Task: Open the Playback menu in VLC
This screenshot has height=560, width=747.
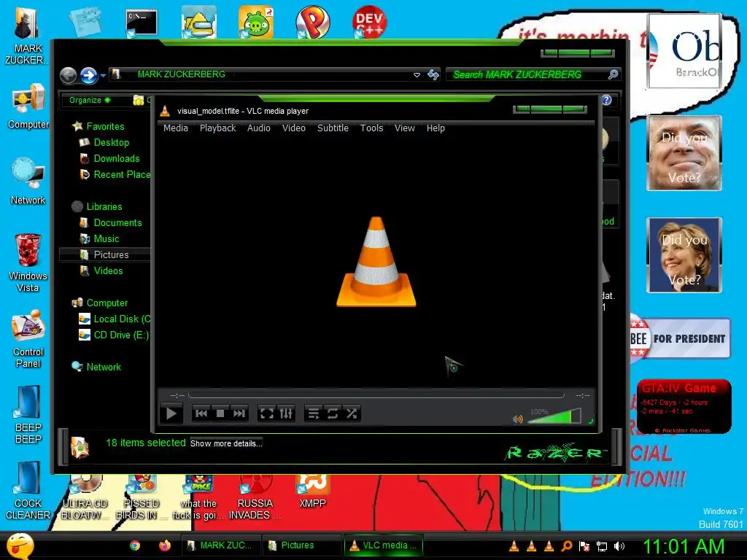Action: tap(217, 128)
